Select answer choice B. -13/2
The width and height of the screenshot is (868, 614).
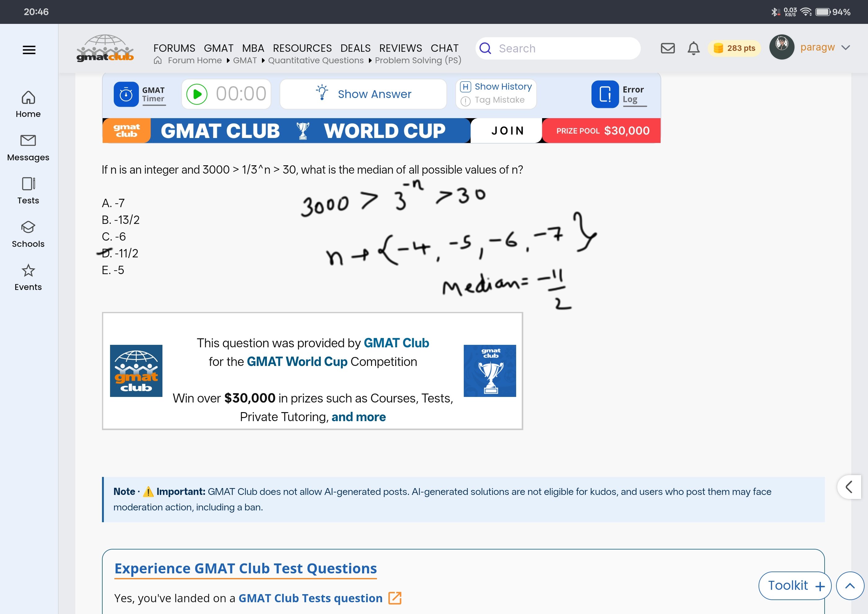click(121, 220)
